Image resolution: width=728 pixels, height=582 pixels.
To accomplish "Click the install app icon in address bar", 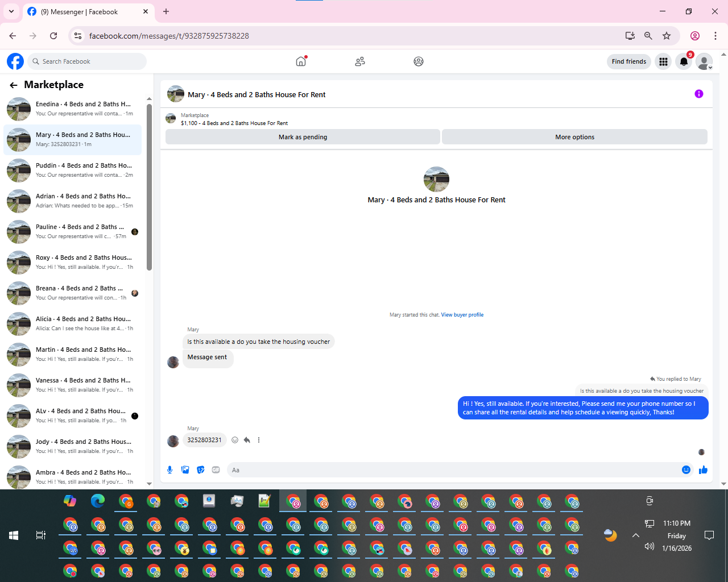I will [x=630, y=36].
